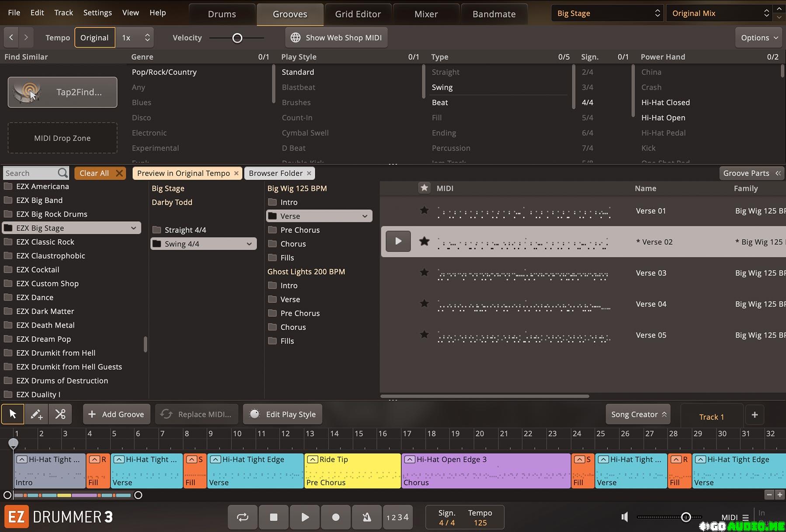Open the Options dropdown
Viewport: 786px width, 532px height.
tap(759, 38)
